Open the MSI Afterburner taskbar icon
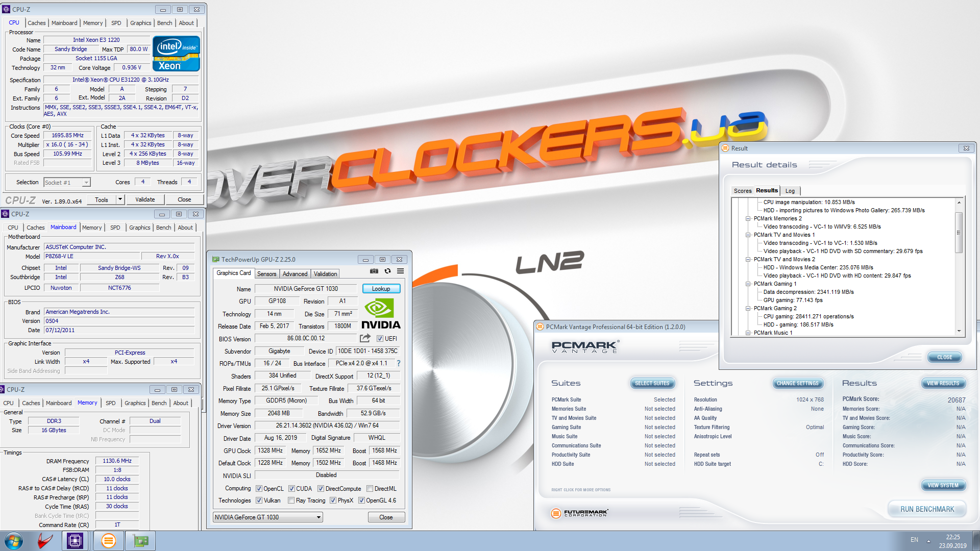The width and height of the screenshot is (980, 551). 45,541
